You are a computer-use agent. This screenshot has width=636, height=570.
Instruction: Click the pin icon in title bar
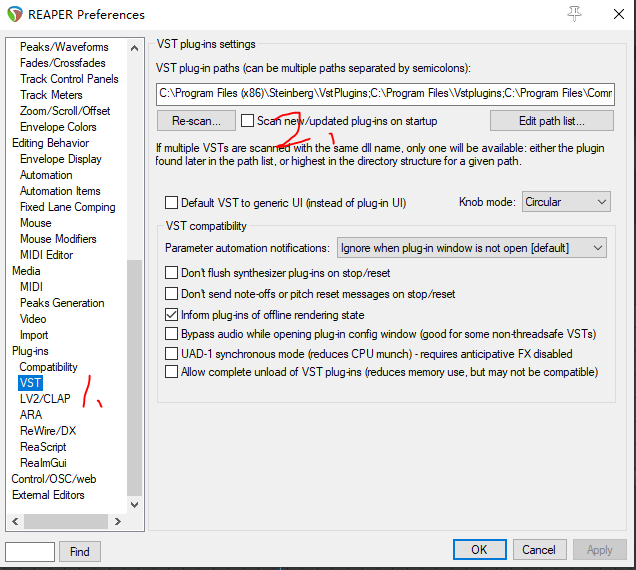574,14
